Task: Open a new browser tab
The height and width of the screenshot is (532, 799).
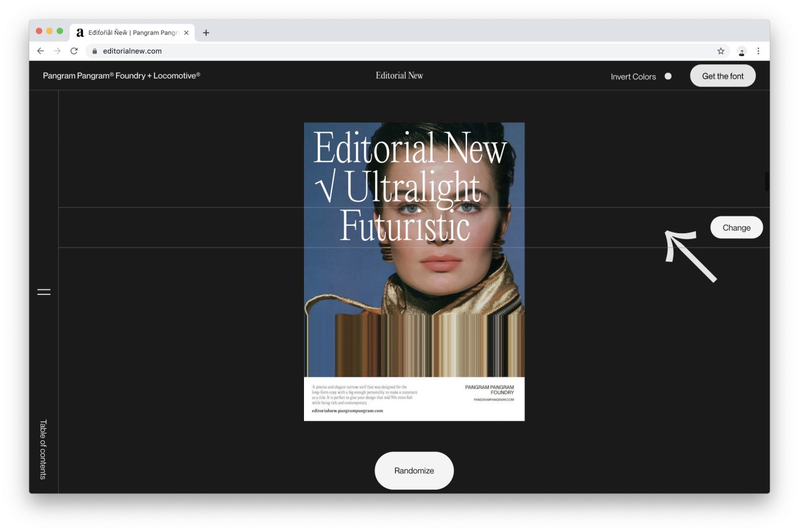Action: [206, 33]
